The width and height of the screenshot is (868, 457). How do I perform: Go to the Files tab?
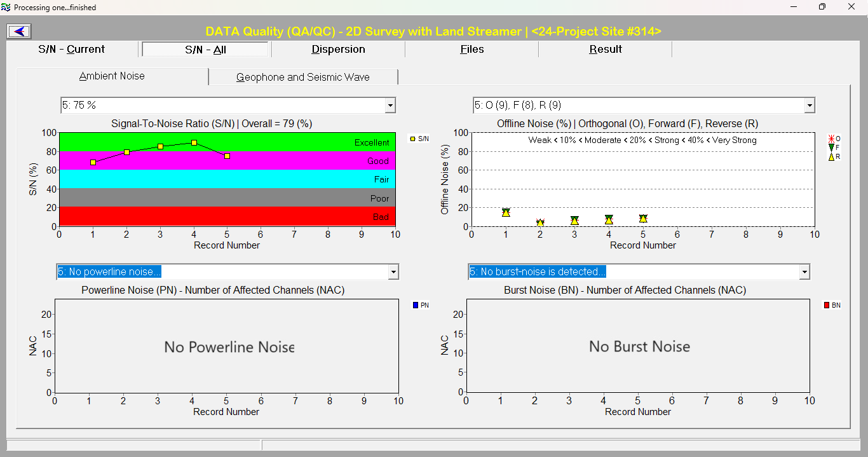[471, 50]
